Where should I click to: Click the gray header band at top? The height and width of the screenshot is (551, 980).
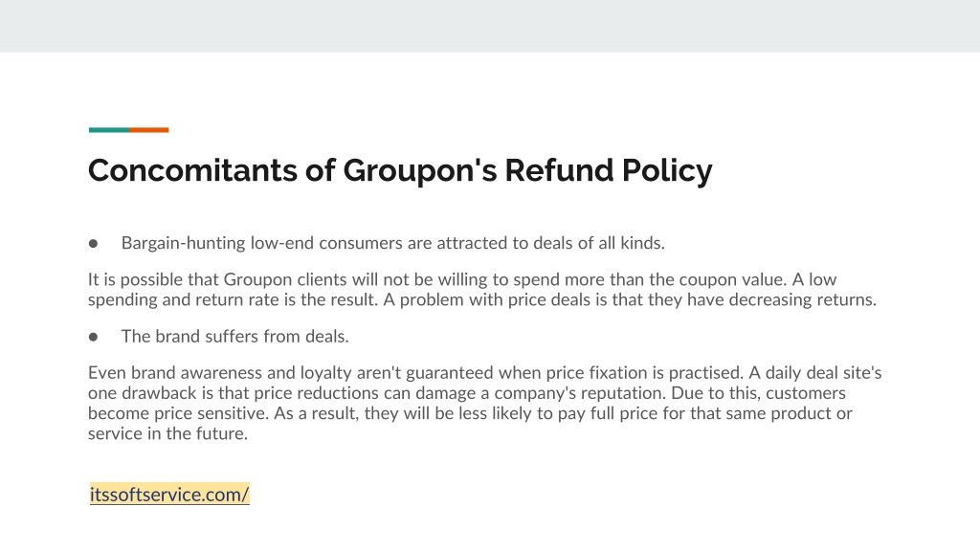[x=490, y=26]
